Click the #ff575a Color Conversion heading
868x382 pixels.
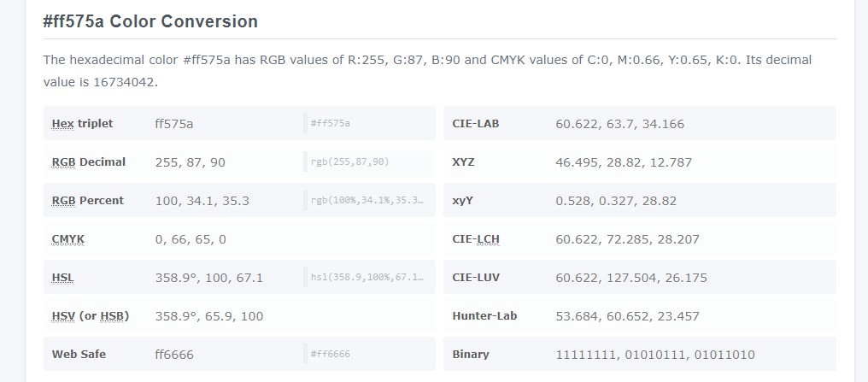[150, 21]
